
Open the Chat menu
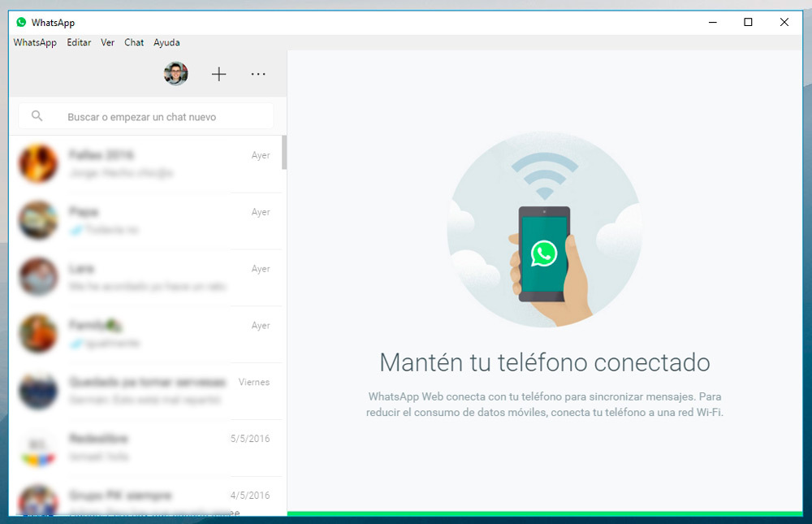tap(133, 42)
